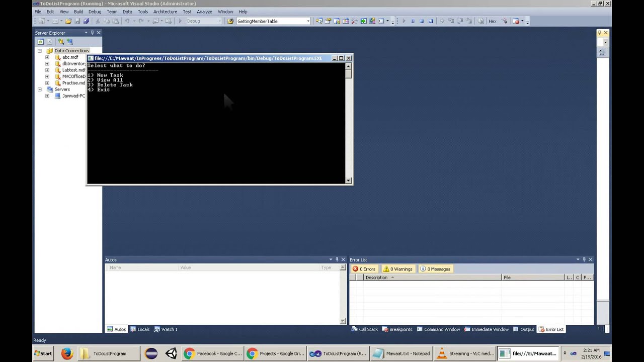The image size is (644, 362).
Task: Expand the Practise.mdf node
Action: tap(47, 83)
